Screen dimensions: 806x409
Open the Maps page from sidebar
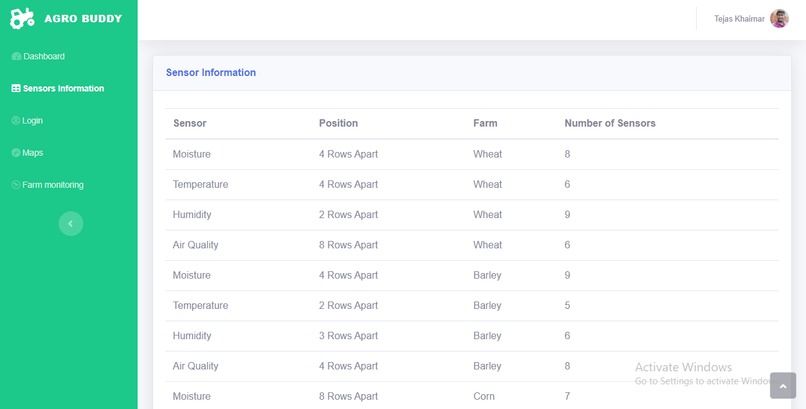[32, 153]
